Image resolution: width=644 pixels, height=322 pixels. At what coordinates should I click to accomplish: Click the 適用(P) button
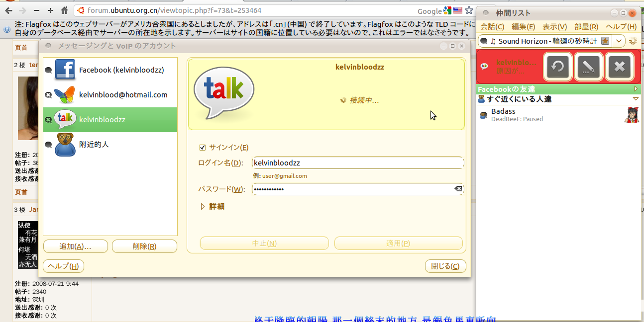(398, 243)
